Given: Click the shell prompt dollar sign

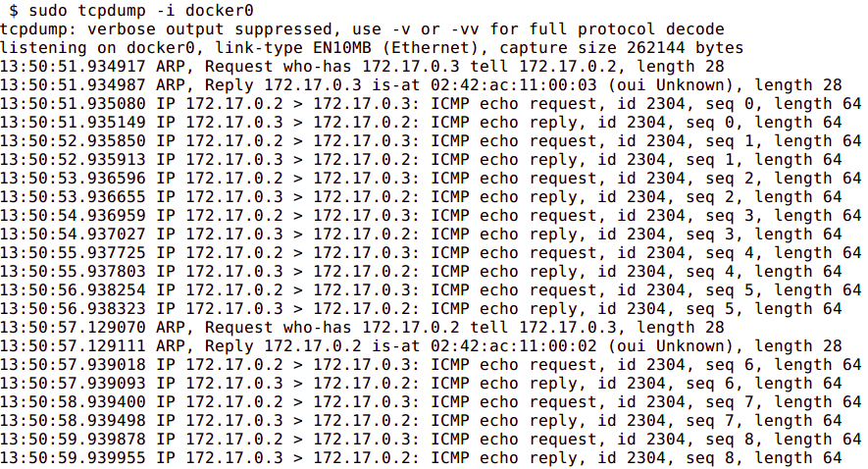Looking at the screenshot, I should [14, 10].
